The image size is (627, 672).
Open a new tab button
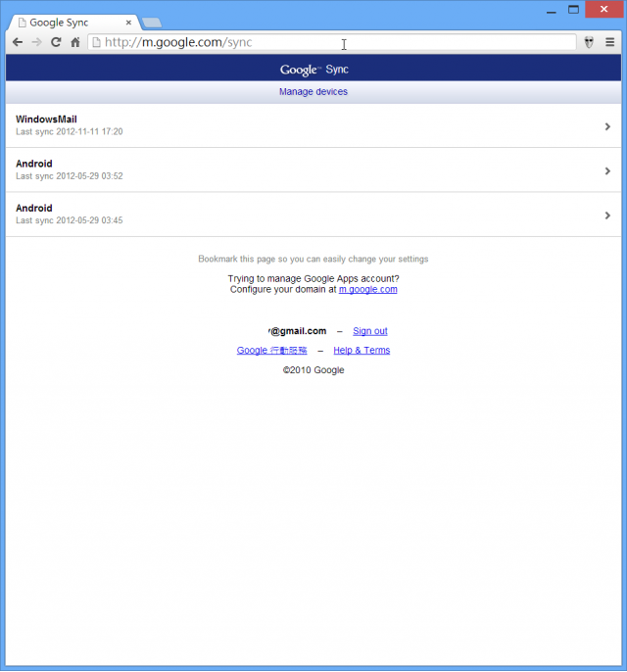[152, 23]
